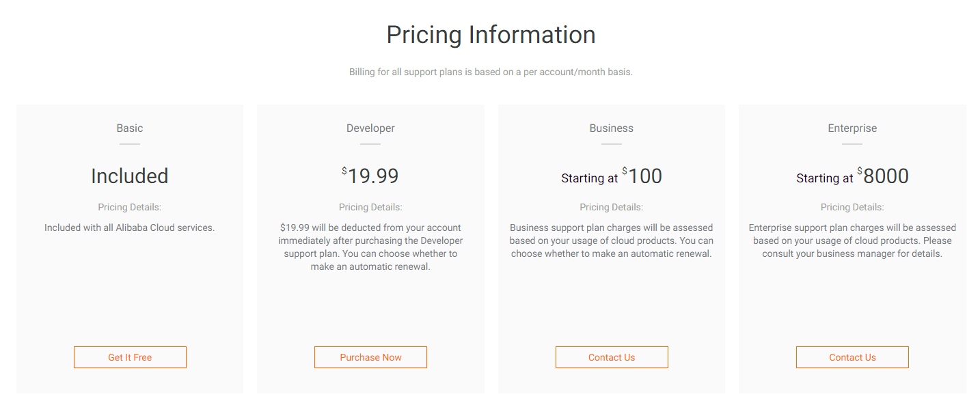Image resolution: width=980 pixels, height=403 pixels.
Task: Click the Starting at $100 price
Action: [x=612, y=177]
